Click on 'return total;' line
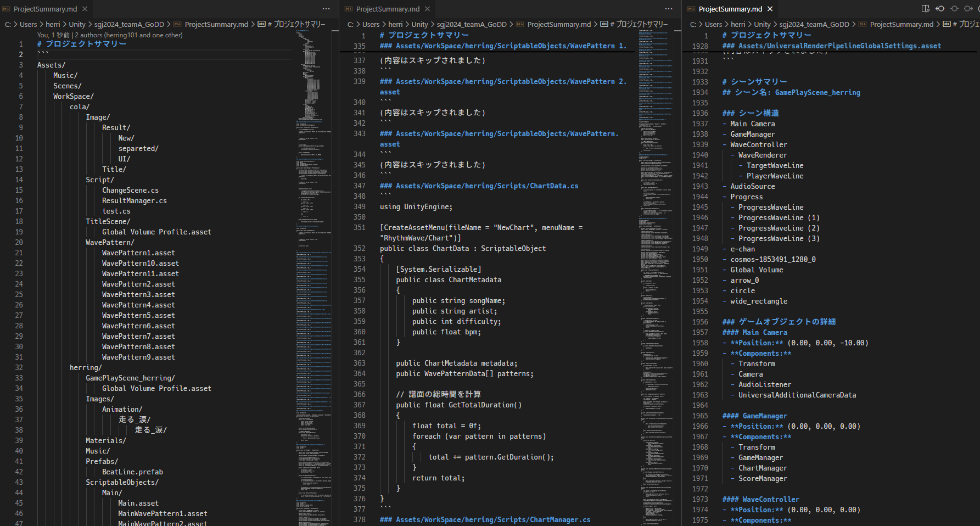Screen dimensions: 980x526 pyautogui.click(x=439, y=478)
